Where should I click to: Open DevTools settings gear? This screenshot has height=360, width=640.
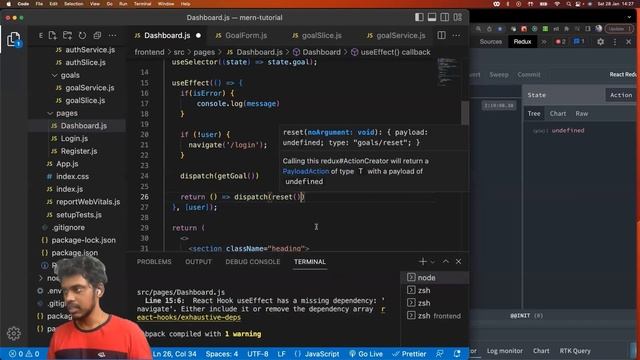(x=600, y=42)
